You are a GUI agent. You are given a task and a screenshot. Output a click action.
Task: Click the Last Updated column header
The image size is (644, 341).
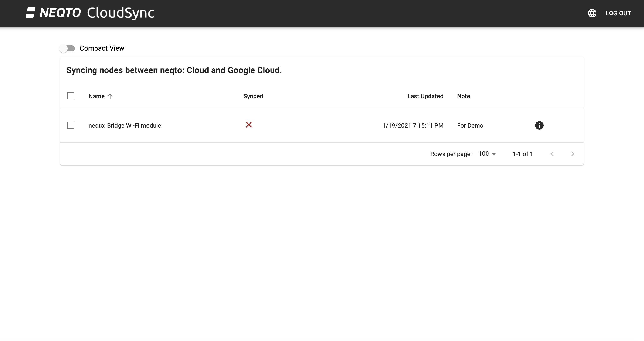point(425,96)
